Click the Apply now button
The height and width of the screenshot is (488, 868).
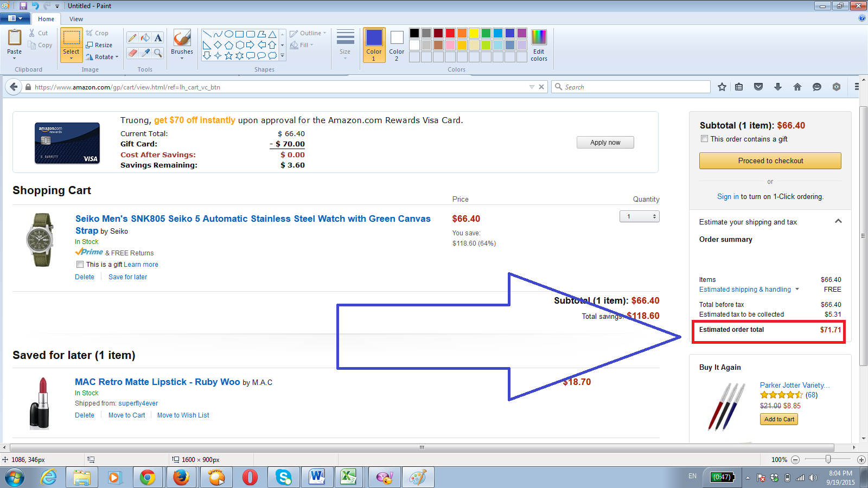coord(605,142)
